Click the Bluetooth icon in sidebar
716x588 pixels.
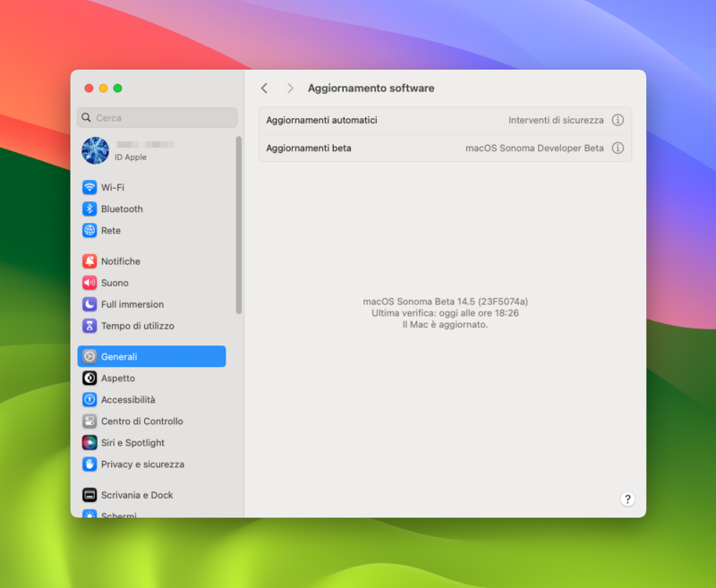coord(89,209)
